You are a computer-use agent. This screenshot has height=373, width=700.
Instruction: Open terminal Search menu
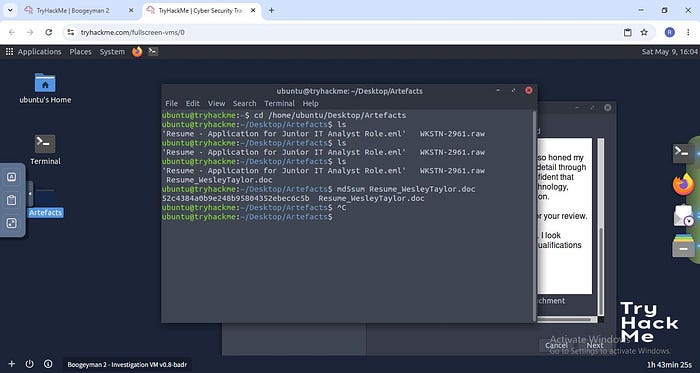[245, 103]
